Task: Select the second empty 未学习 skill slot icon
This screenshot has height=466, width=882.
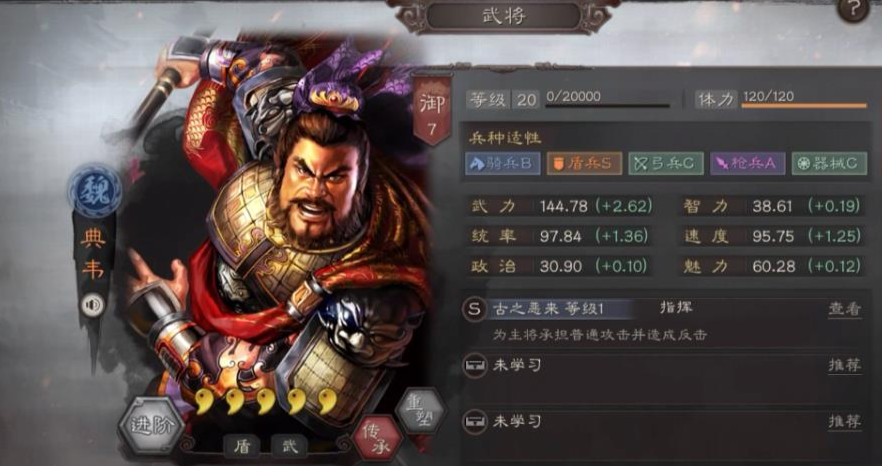Action: coord(474,420)
